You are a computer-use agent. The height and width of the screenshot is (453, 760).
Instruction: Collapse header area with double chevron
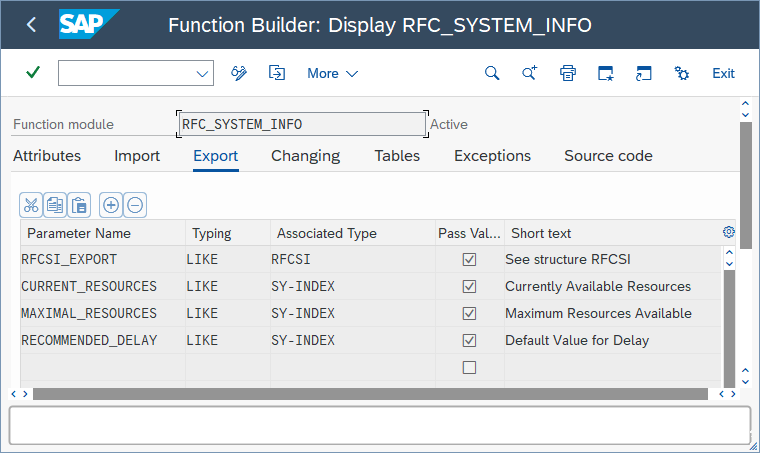[743, 104]
